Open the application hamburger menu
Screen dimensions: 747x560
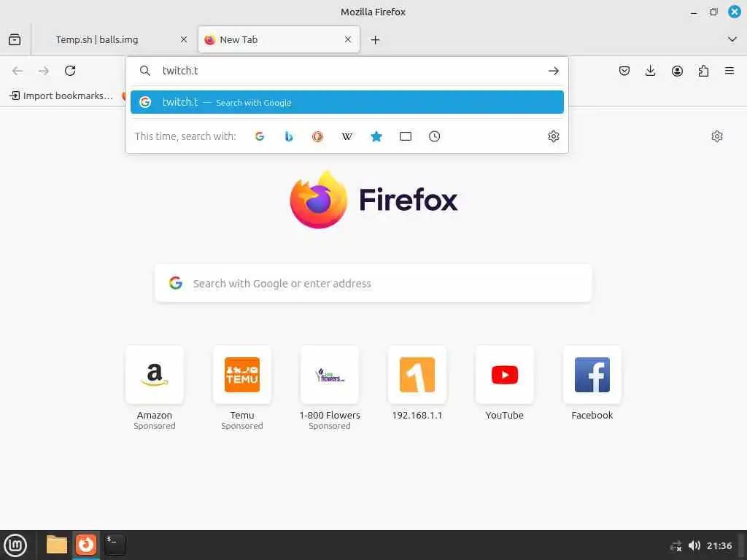(x=729, y=71)
